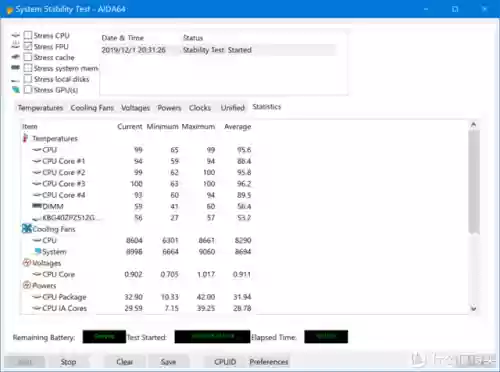500x372 pixels.
Task: Click the statistics list scroll-down arrow
Action: 473,308
